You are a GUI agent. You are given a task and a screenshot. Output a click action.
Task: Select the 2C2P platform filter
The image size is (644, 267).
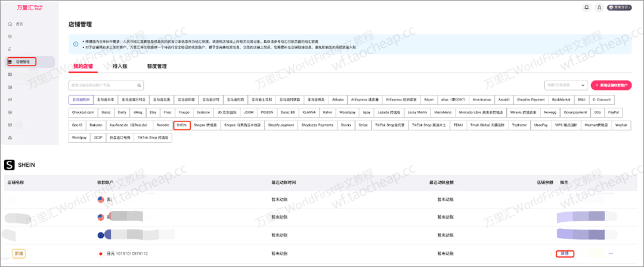97,138
